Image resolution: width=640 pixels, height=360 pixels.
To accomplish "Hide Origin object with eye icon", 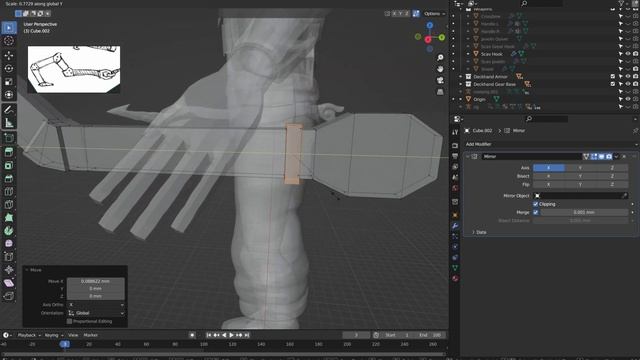I will (628, 99).
